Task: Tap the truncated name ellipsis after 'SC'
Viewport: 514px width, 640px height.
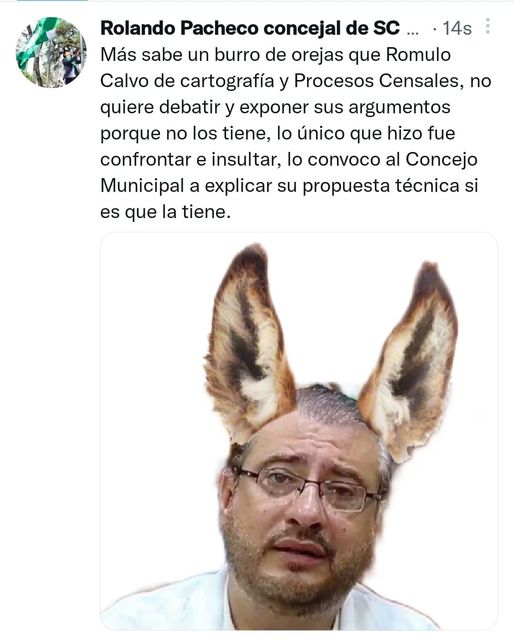Action: coord(413,31)
